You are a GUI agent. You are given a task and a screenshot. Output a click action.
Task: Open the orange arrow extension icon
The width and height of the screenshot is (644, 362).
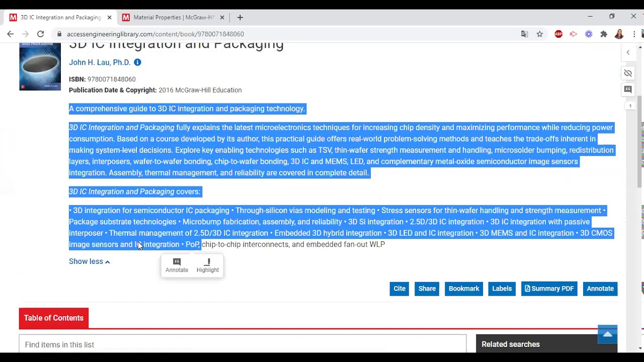coord(574,34)
